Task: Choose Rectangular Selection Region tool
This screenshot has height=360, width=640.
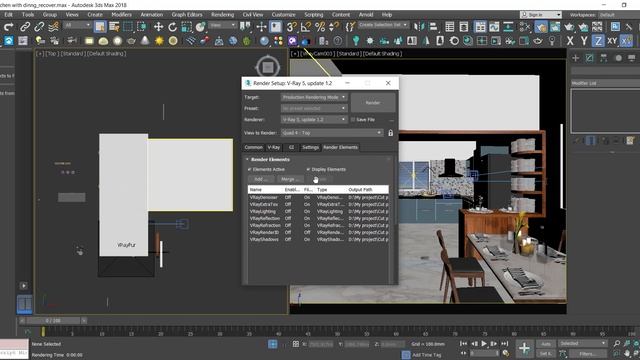Action: click(128, 27)
